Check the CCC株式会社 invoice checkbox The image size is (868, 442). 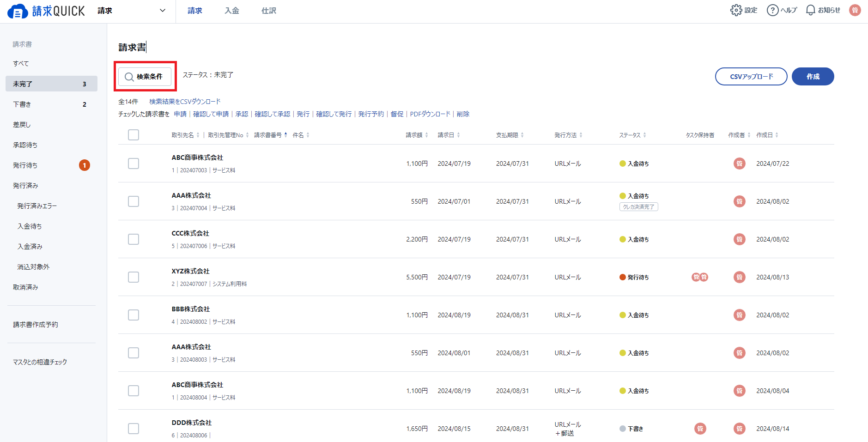[134, 239]
